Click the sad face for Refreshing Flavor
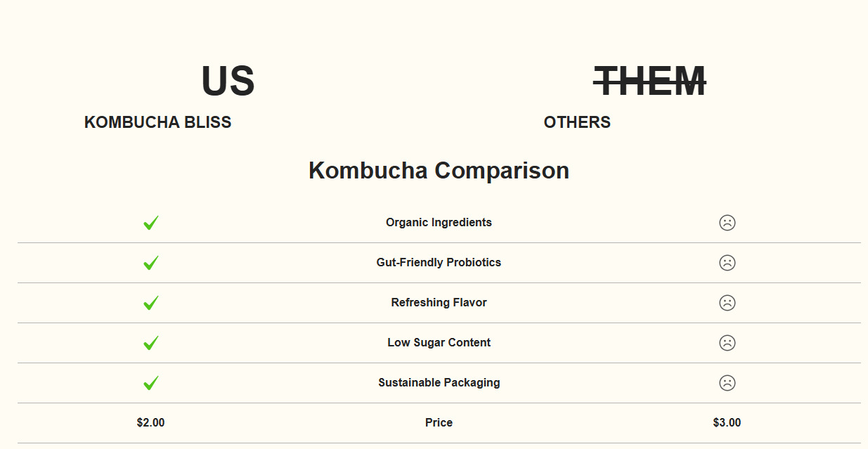This screenshot has width=868, height=449. 727,303
